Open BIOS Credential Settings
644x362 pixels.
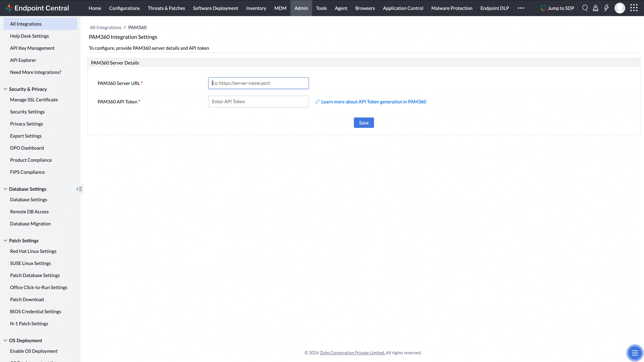[36, 312]
